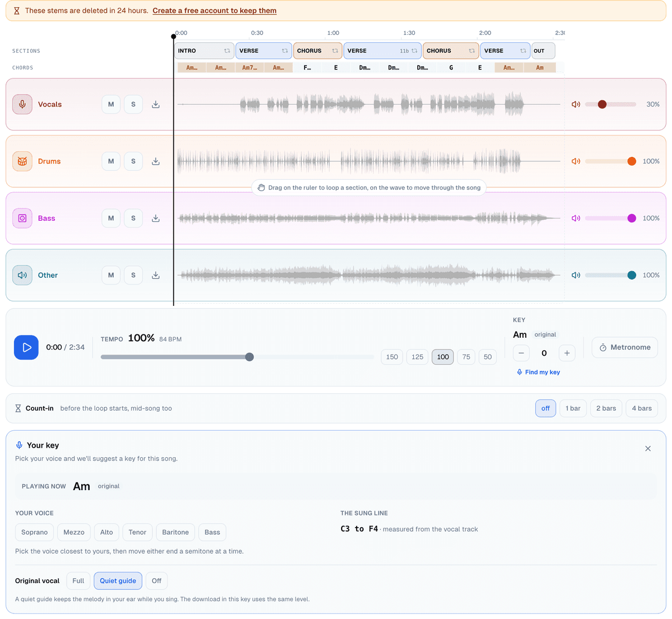The image size is (672, 619).
Task: Select the 100 tempo preset
Action: coord(443,357)
